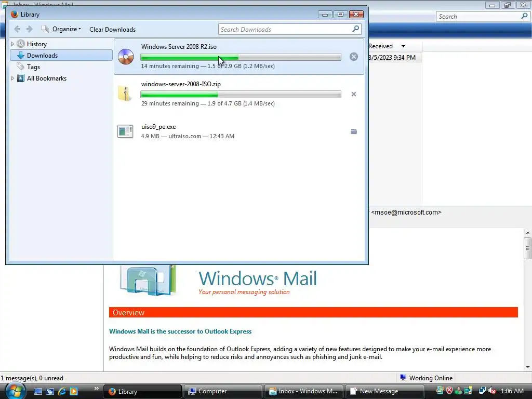Click the windows-server-2008-ISO.zip progress bar
Screen dimensions: 532x399
241,95
